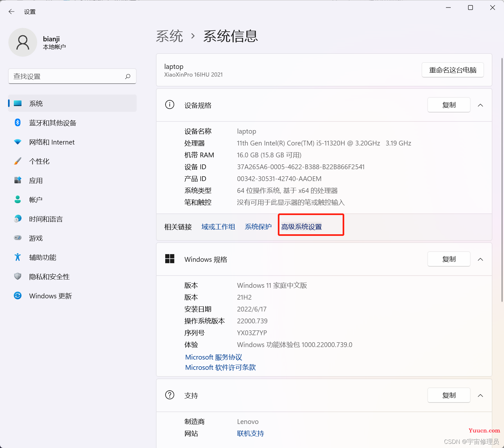Image resolution: width=504 pixels, height=448 pixels.
Task: Click the System monitor icon in sidebar
Action: [18, 104]
